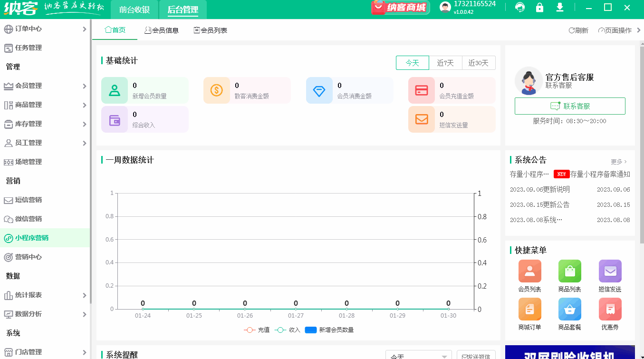Open the remote assistance globe icon
This screenshot has height=359, width=644.
pyautogui.click(x=520, y=8)
